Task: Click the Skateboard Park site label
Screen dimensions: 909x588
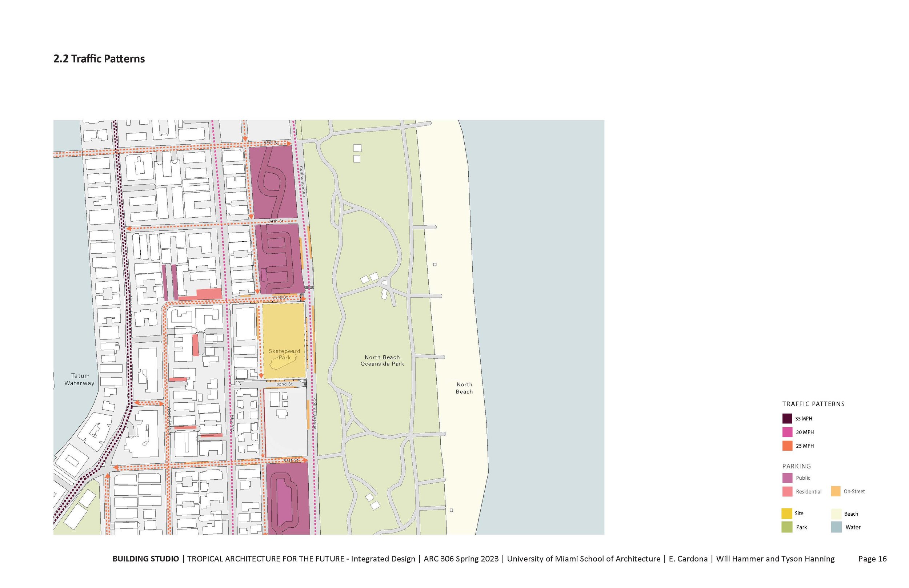Action: [x=284, y=354]
